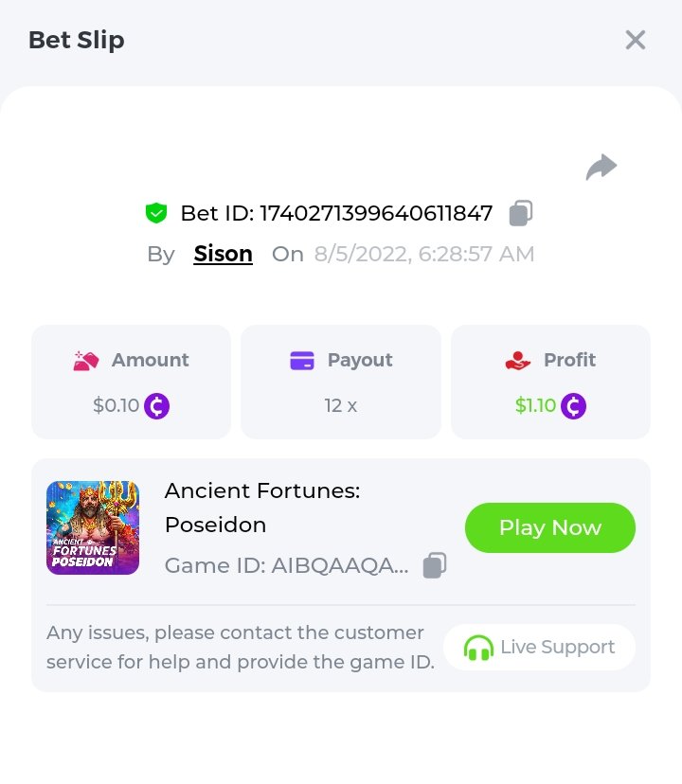This screenshot has height=784, width=682.
Task: Close the Bet Slip dialog
Action: (635, 40)
